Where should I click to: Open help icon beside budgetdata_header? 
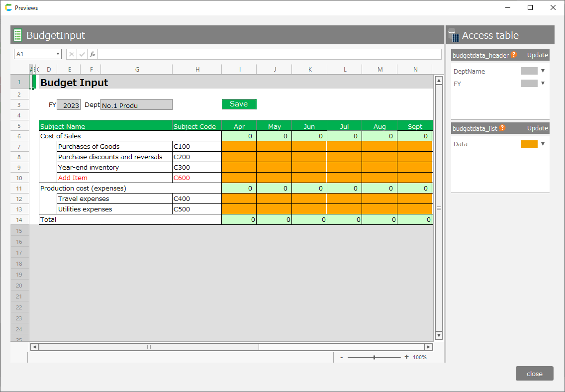[514, 55]
